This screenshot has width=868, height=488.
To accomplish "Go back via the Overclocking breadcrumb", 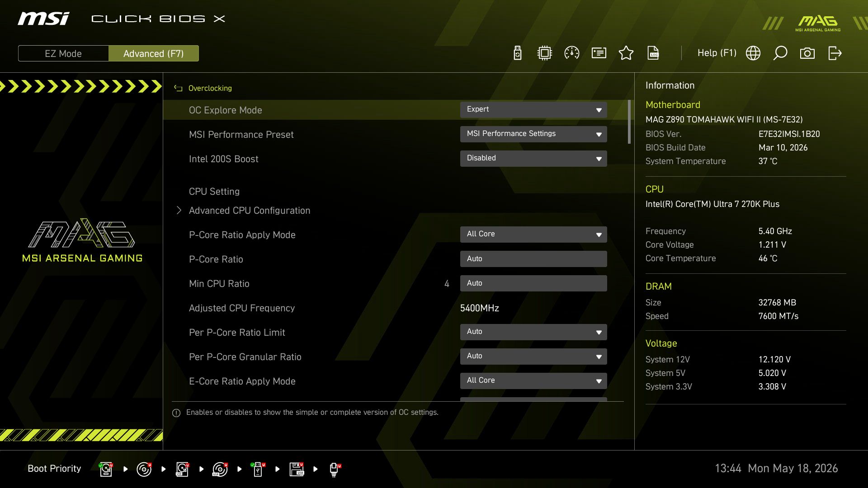I will pos(210,88).
